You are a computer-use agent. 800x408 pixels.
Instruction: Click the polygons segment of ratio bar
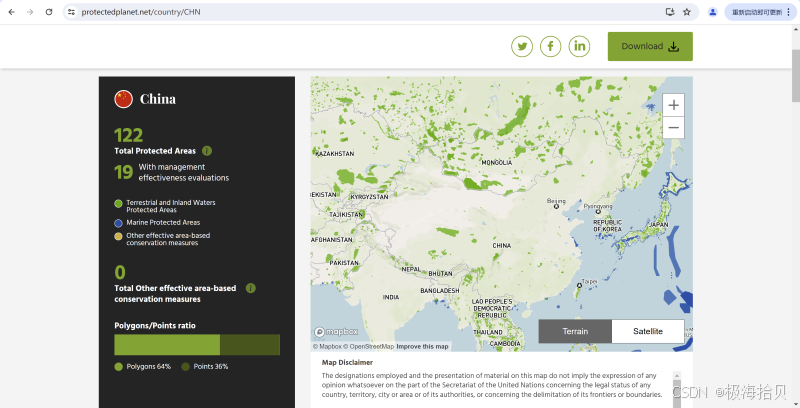click(167, 345)
